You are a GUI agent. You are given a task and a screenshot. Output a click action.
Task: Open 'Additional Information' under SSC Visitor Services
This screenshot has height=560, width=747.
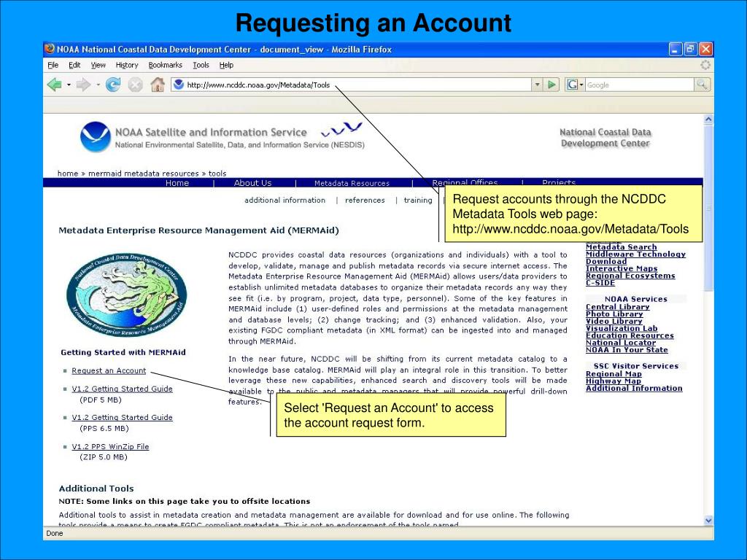click(634, 388)
